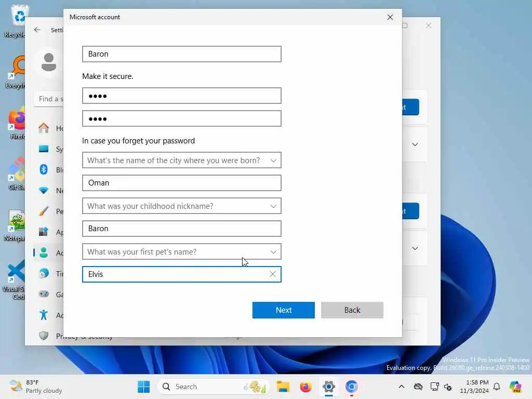Open the childhood nickname question dropdown
The image size is (532, 399).
click(x=181, y=206)
